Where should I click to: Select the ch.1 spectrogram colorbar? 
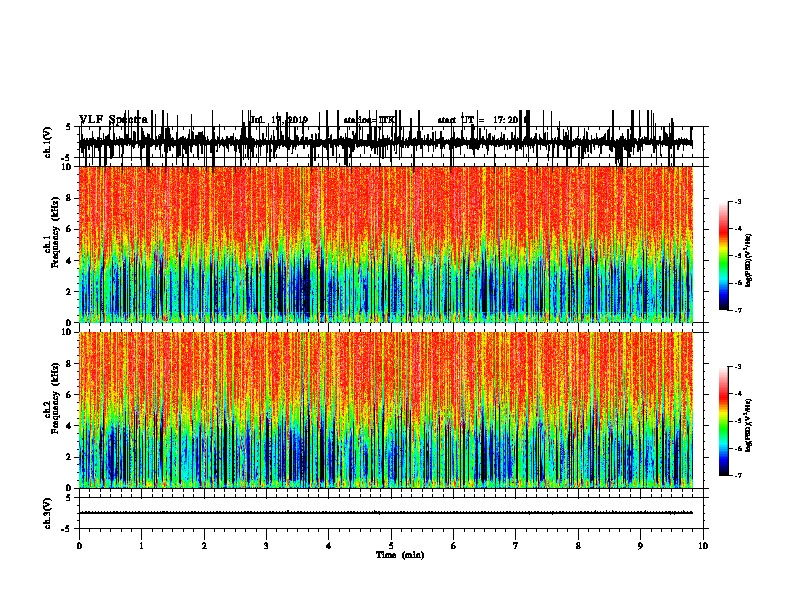pyautogui.click(x=724, y=256)
